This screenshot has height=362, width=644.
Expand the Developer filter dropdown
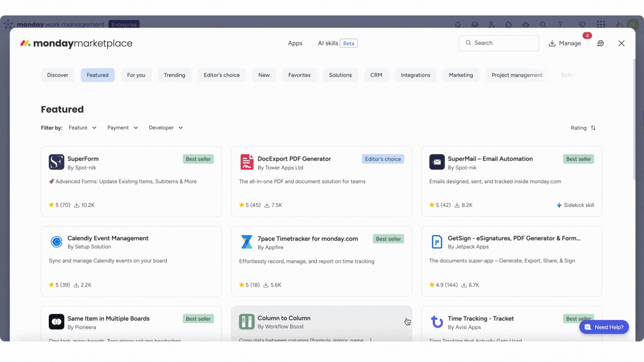(166, 128)
